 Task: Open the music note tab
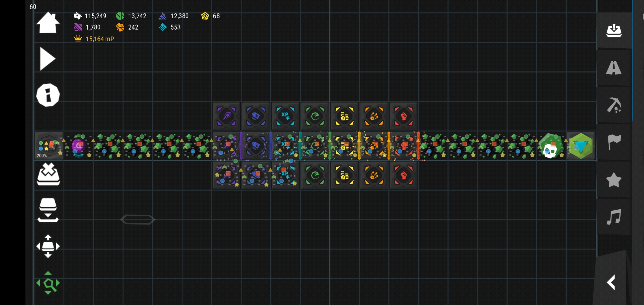pyautogui.click(x=614, y=217)
